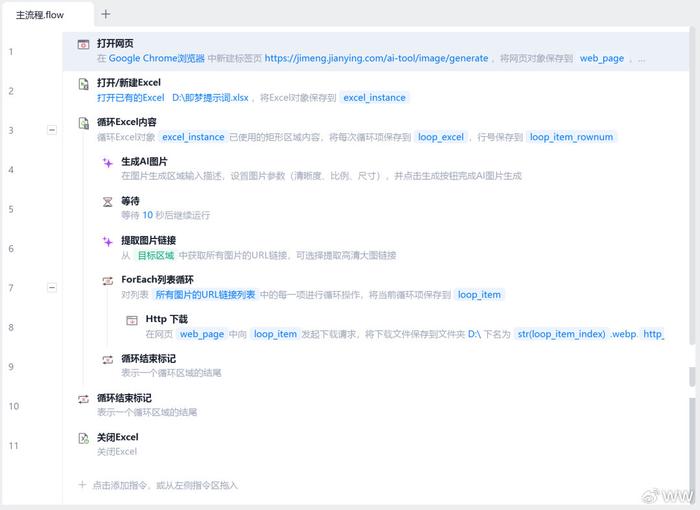The height and width of the screenshot is (510, 700).
Task: Select the 关闭Excel step title
Action: click(x=117, y=437)
